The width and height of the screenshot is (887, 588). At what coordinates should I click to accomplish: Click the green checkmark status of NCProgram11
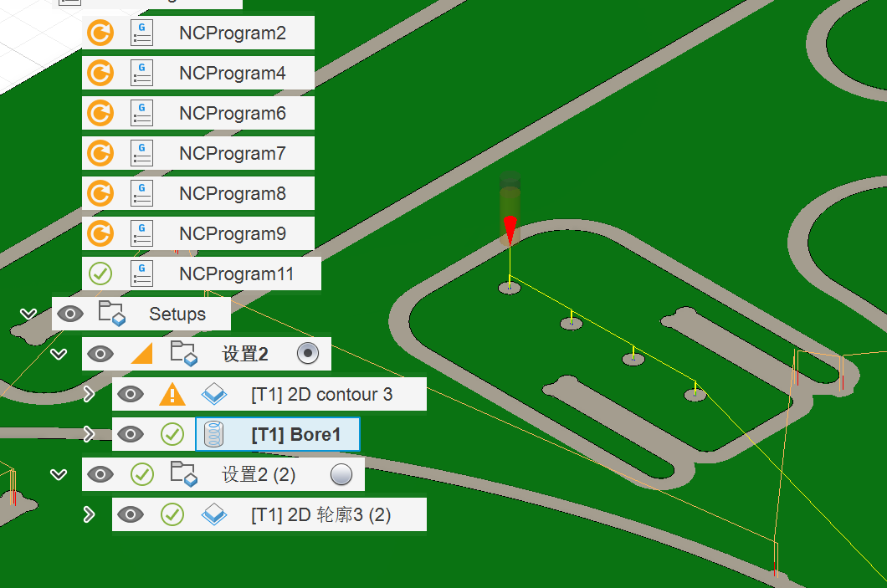100,274
